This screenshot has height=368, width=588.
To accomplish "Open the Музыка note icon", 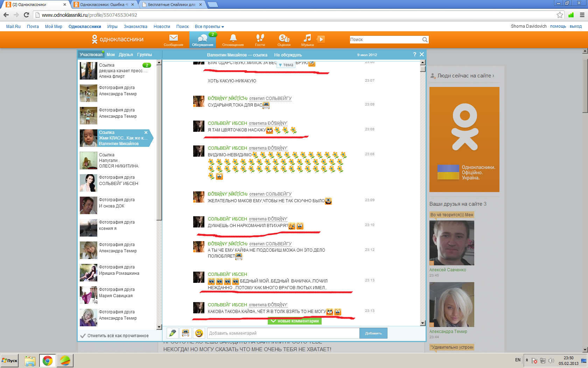I will [x=307, y=40].
